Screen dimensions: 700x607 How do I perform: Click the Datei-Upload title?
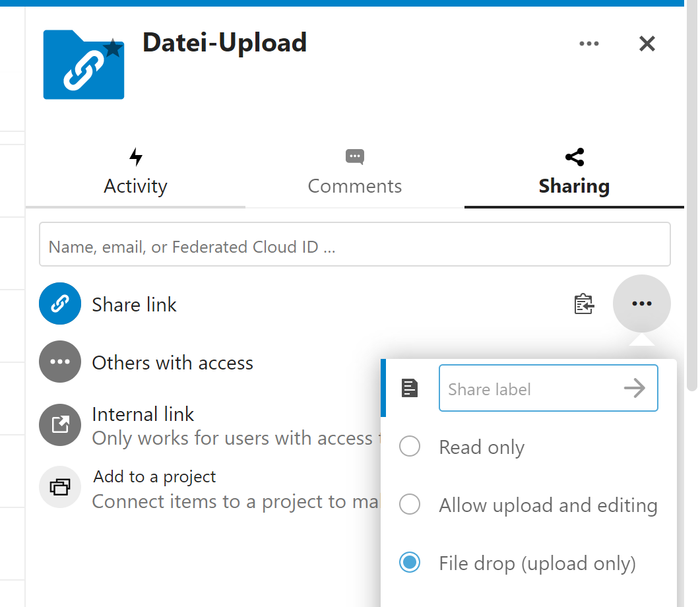click(224, 43)
